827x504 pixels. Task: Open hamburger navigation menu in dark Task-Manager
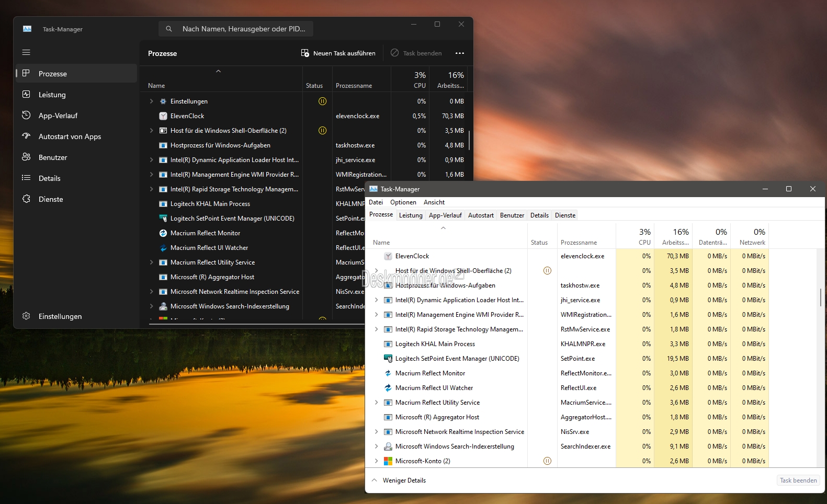26,52
